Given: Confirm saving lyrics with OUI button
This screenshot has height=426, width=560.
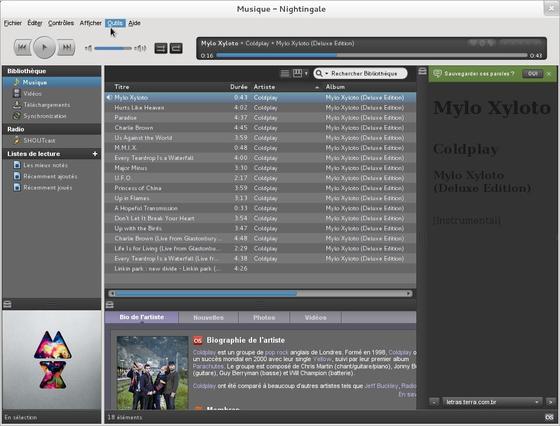Looking at the screenshot, I should click(532, 74).
